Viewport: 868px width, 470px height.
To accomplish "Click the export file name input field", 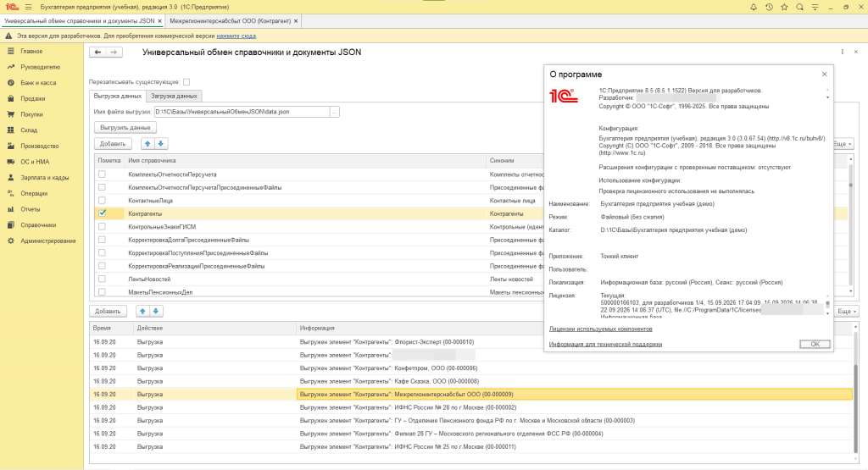I will 242,112.
